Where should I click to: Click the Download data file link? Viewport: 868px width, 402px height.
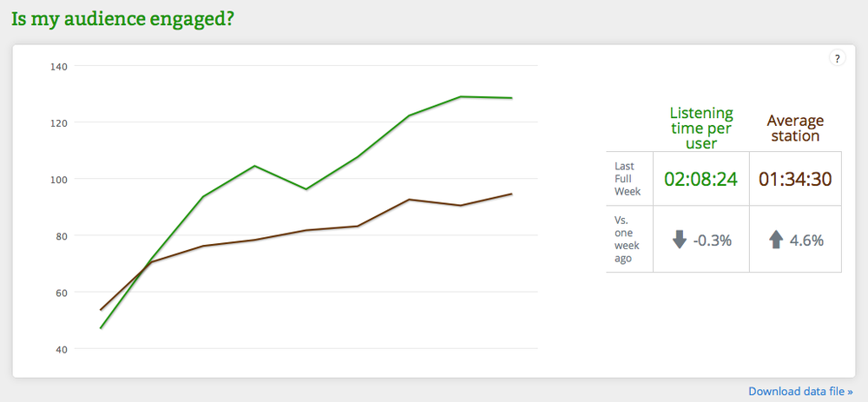[800, 392]
